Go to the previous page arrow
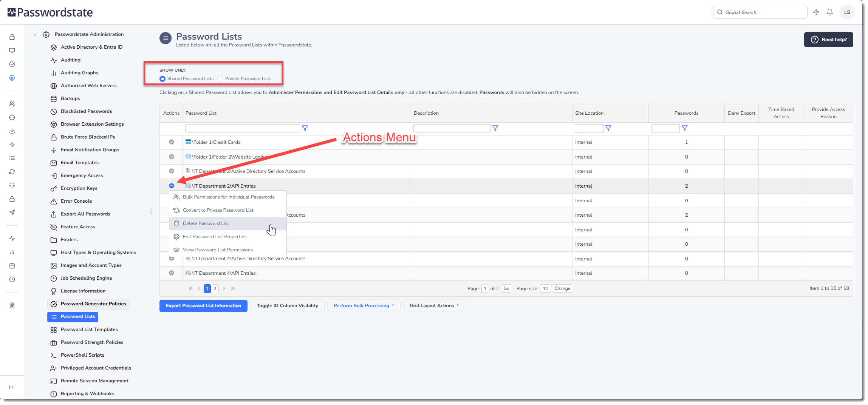Viewport: 868px width, 405px height. tap(199, 288)
